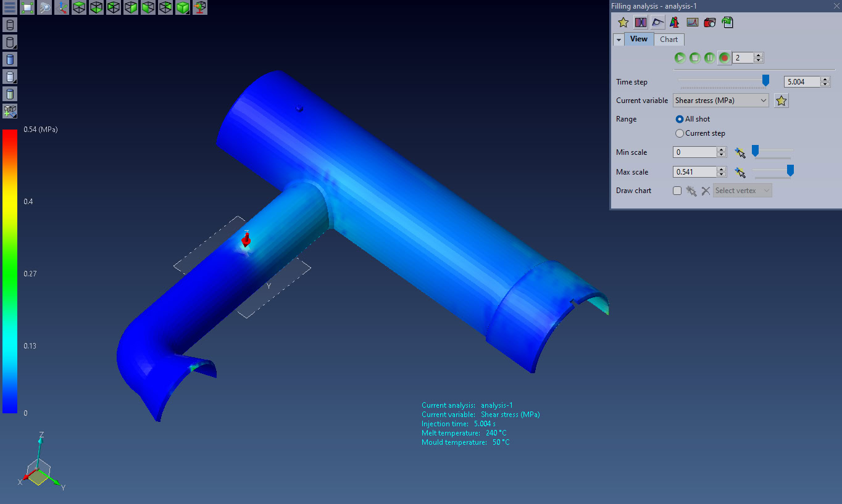Select the All shot range option

click(680, 119)
